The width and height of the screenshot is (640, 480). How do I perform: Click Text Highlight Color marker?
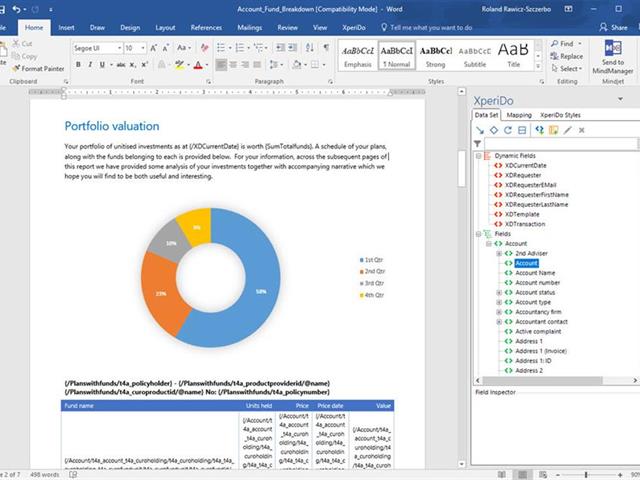tap(179, 64)
